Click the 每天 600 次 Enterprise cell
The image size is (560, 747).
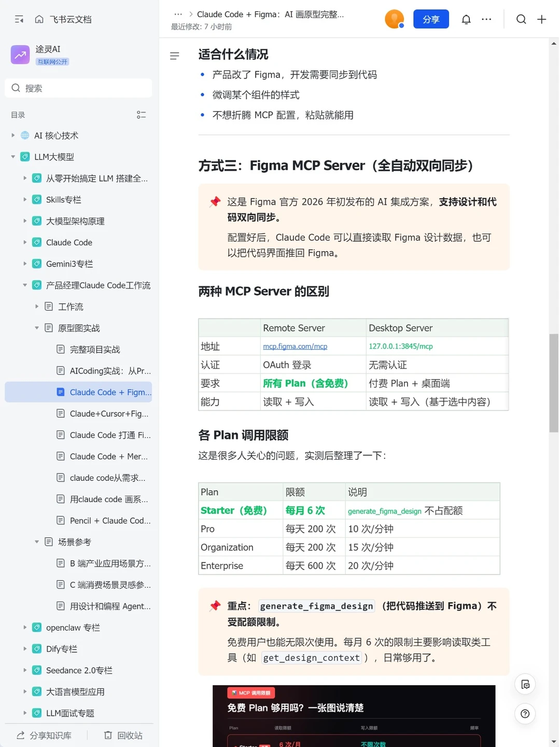[314, 565]
